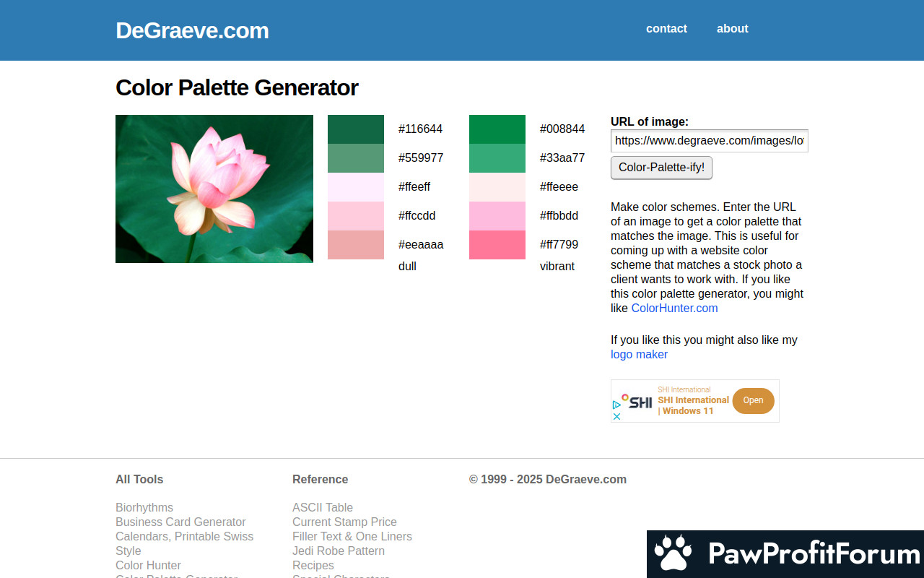Select the vibrant #008844 green swatch

pyautogui.click(x=497, y=129)
